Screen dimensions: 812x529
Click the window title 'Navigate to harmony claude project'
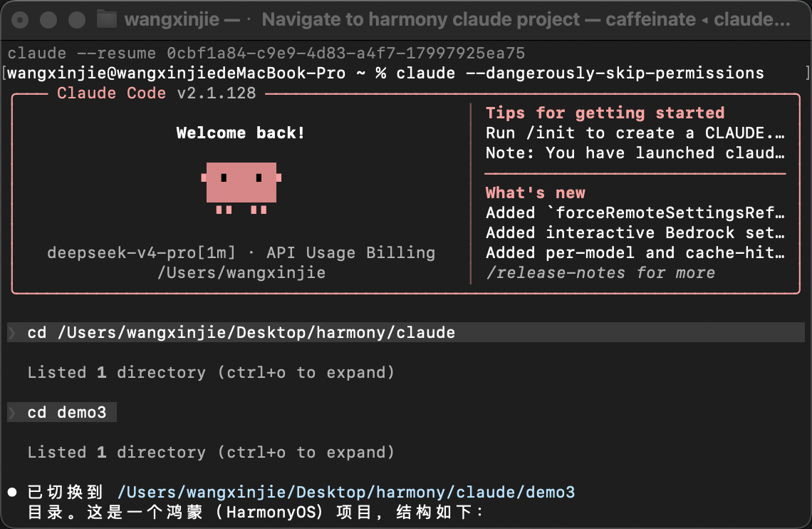tap(420, 20)
